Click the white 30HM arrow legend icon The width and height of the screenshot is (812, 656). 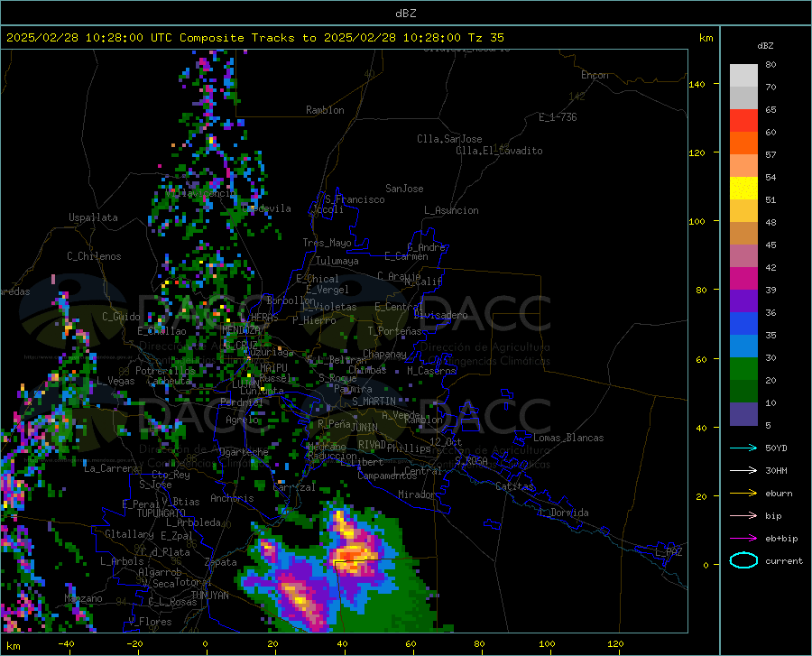click(743, 471)
